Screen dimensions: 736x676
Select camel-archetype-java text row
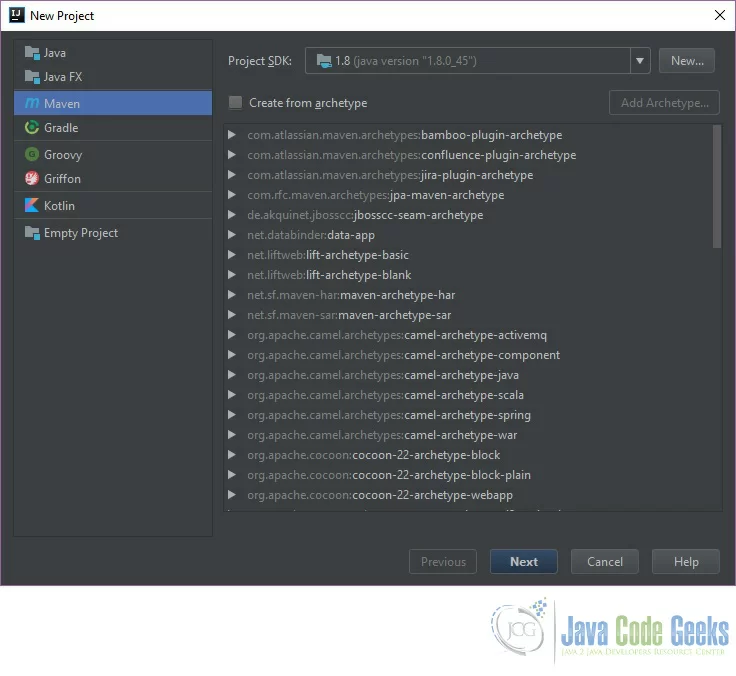click(x=383, y=375)
